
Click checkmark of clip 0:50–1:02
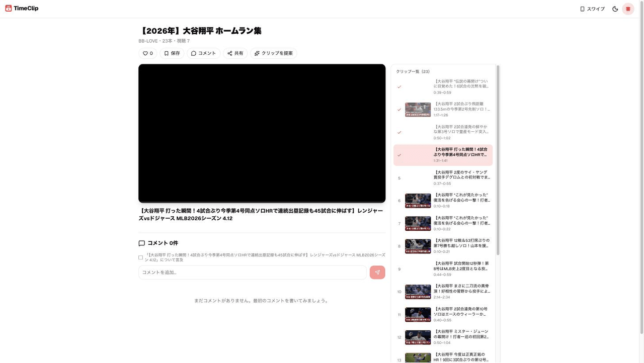tap(399, 132)
